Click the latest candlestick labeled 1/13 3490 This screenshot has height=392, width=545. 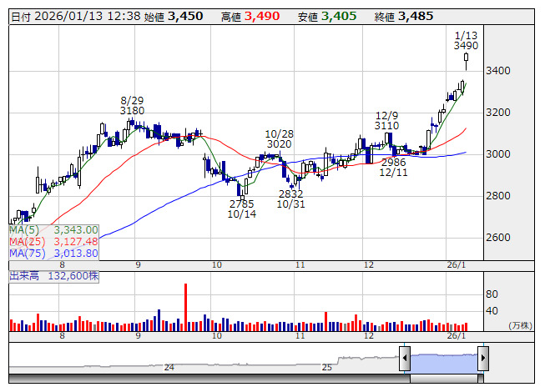click(466, 57)
